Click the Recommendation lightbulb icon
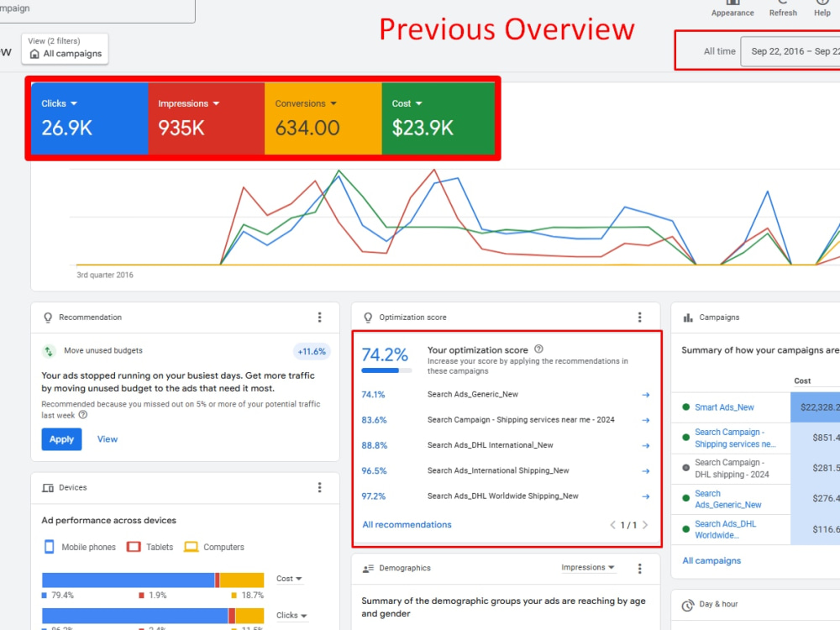The height and width of the screenshot is (630, 840). click(x=48, y=318)
